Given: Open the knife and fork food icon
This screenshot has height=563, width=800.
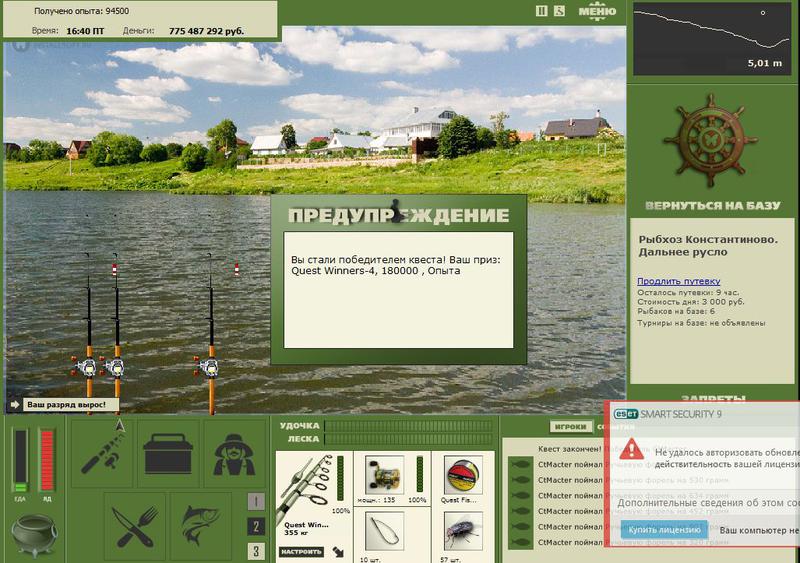Looking at the screenshot, I should 135,526.
